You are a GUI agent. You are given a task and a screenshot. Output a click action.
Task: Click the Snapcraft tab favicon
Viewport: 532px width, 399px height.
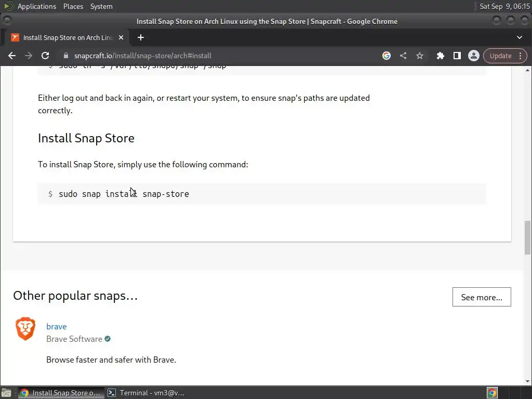(15, 37)
